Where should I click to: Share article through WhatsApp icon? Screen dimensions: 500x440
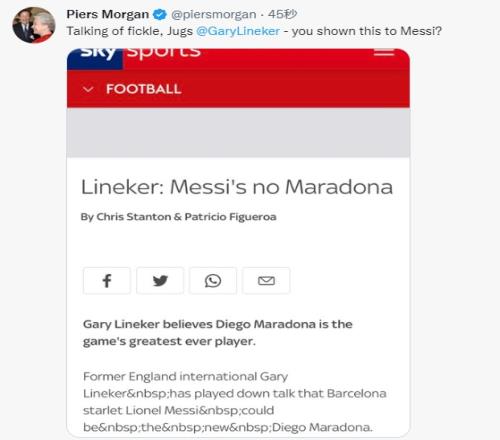(213, 281)
